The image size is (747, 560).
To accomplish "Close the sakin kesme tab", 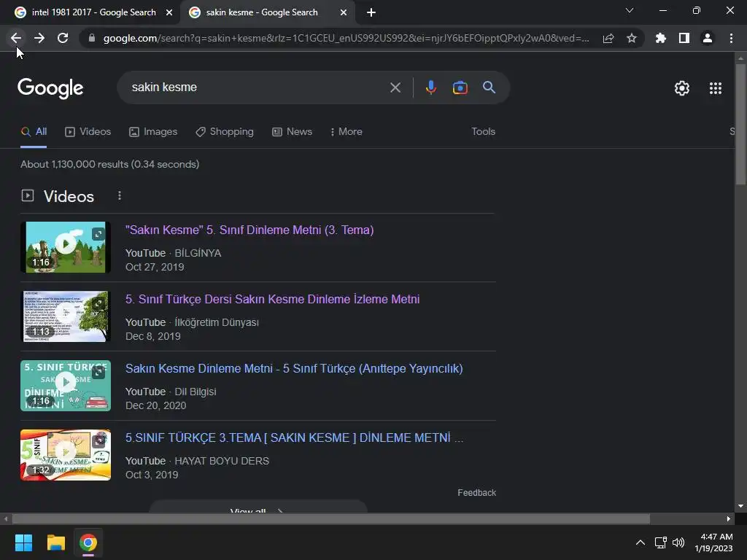I will 344,12.
